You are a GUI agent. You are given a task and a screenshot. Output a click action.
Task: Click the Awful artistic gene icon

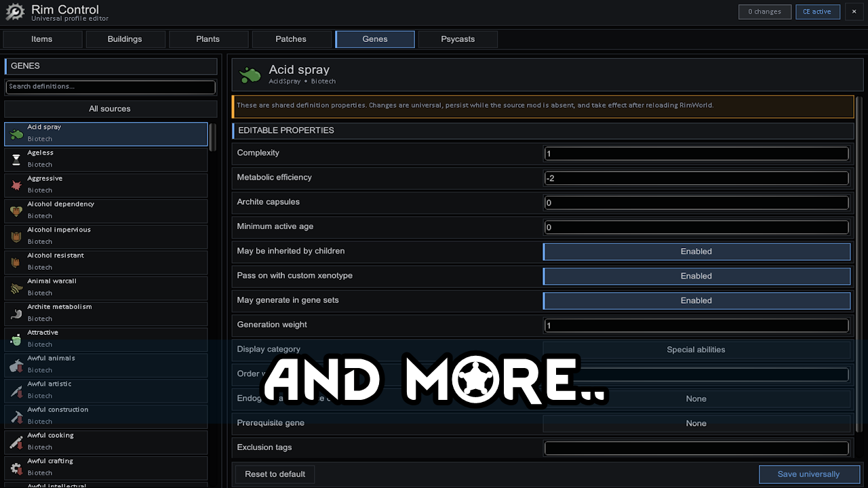(16, 391)
